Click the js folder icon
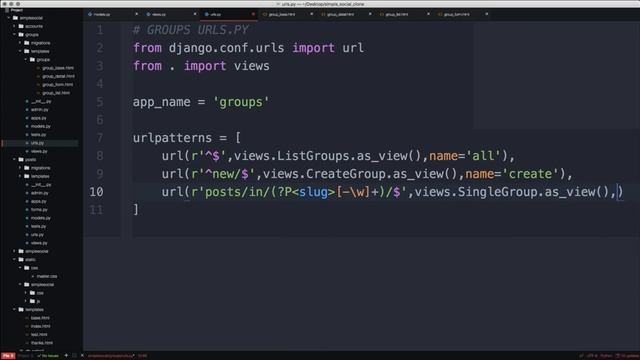 (32, 301)
